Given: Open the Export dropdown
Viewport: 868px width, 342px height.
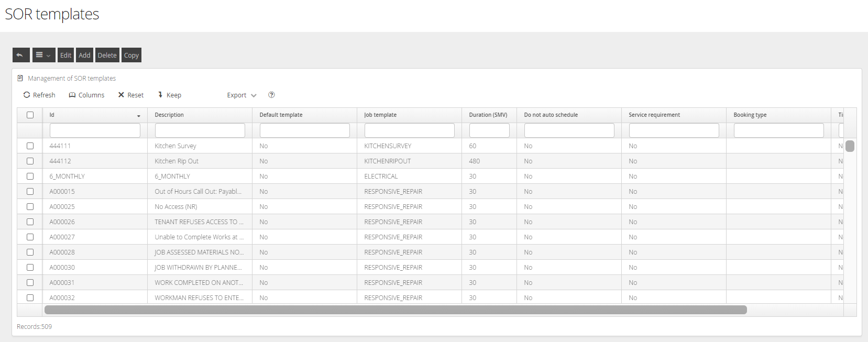Looking at the screenshot, I should pyautogui.click(x=241, y=95).
